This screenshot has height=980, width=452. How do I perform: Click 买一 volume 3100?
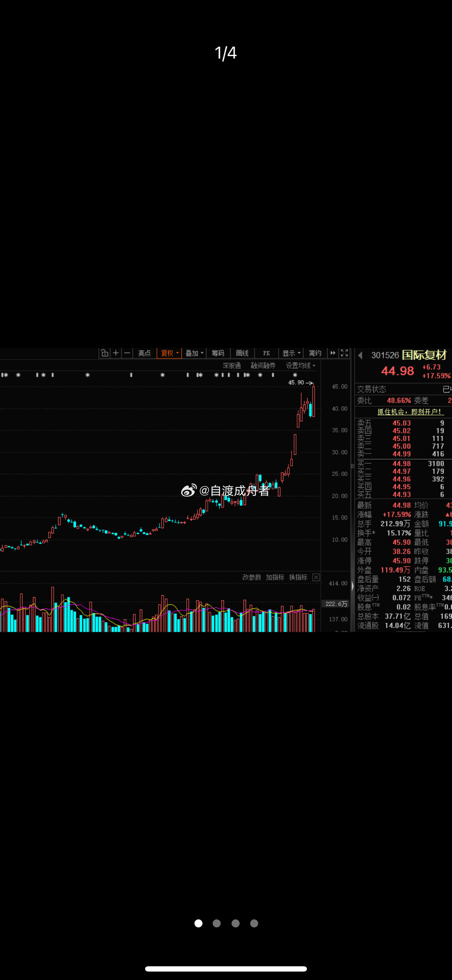click(x=436, y=464)
